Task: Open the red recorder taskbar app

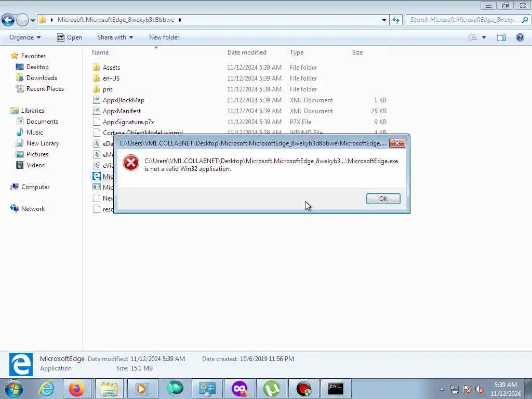Action: click(303, 389)
